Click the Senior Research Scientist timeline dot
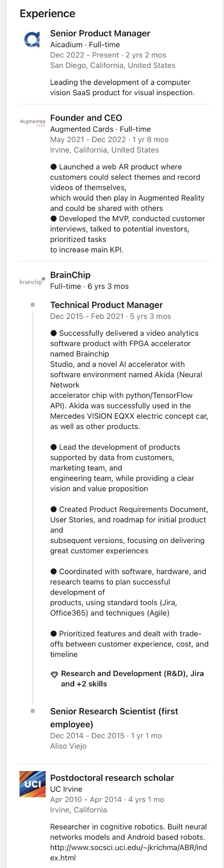This screenshot has height=868, width=224. pyautogui.click(x=32, y=711)
